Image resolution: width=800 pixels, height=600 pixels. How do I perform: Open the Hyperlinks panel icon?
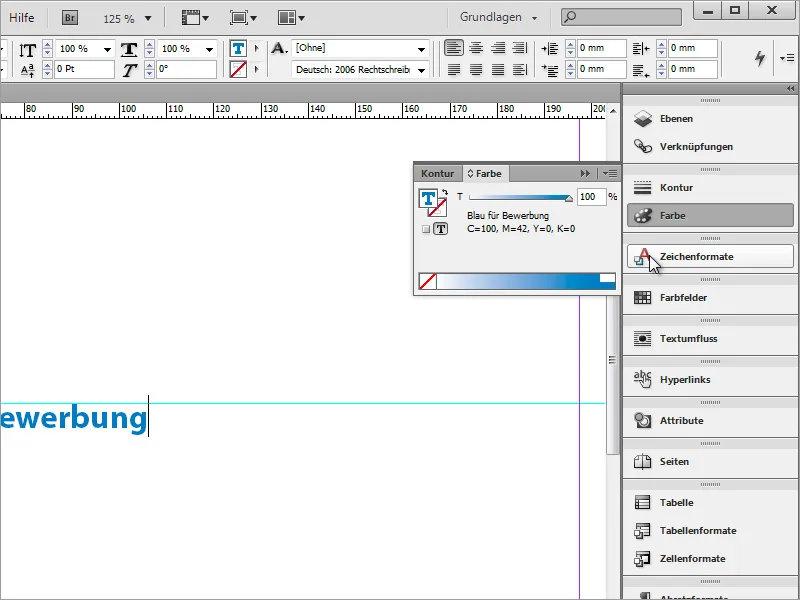(x=643, y=379)
